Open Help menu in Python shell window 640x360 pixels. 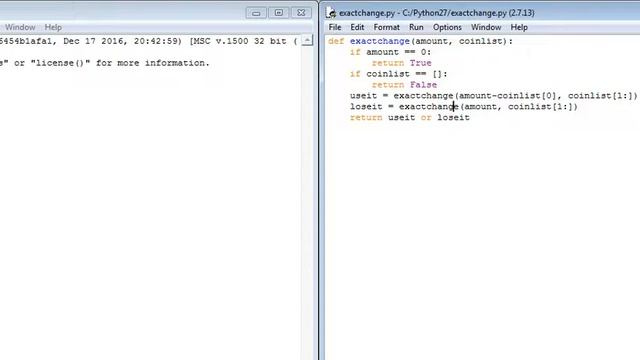tap(53, 27)
